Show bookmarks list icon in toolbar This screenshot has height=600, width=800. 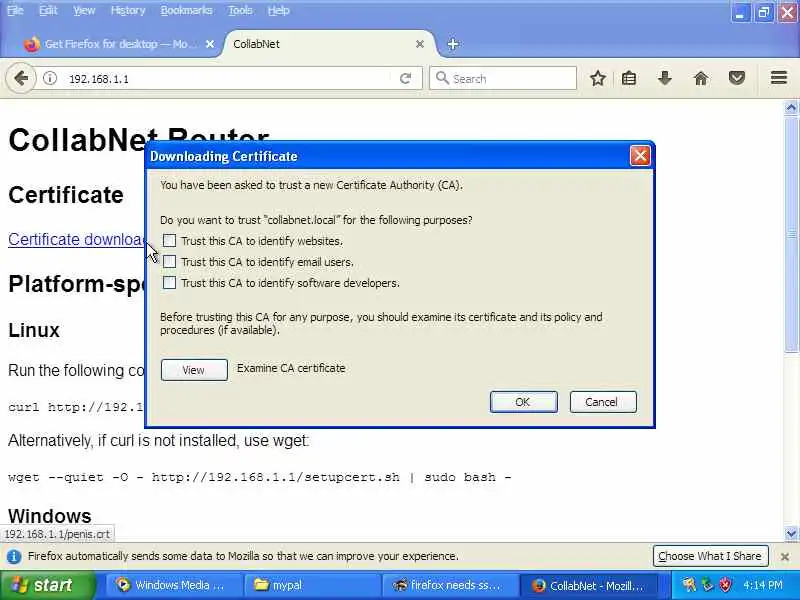pos(629,79)
